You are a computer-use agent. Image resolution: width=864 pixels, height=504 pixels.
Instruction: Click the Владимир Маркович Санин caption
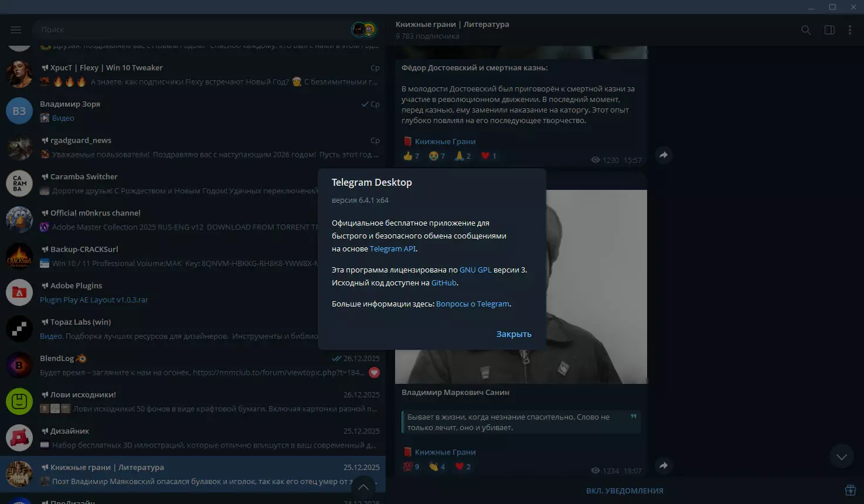[455, 392]
